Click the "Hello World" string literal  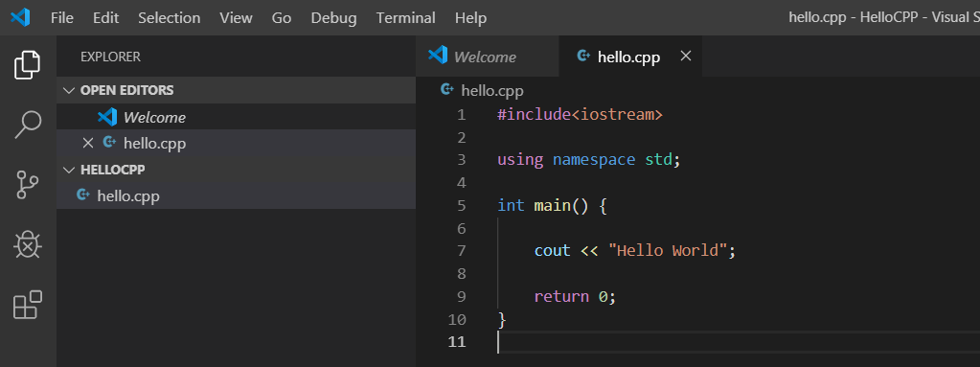tap(668, 251)
